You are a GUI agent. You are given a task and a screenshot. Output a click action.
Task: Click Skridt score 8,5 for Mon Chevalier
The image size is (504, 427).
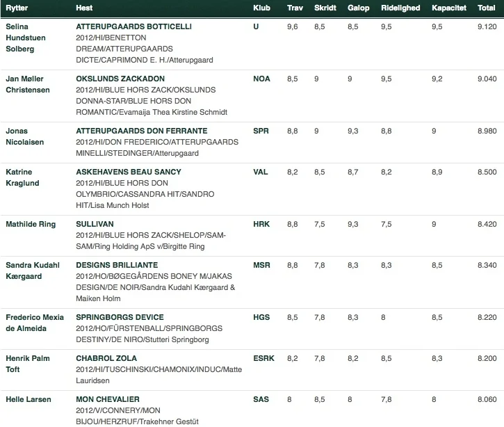pyautogui.click(x=320, y=399)
